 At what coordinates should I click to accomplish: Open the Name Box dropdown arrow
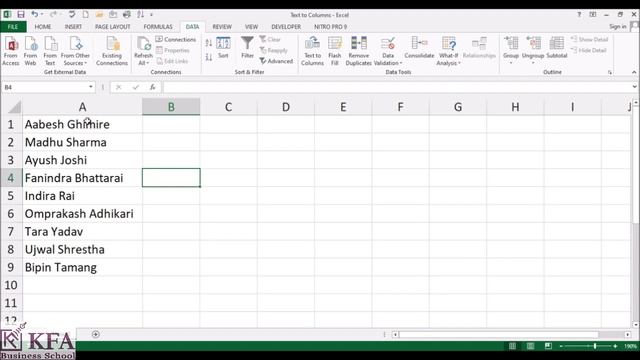(x=91, y=87)
